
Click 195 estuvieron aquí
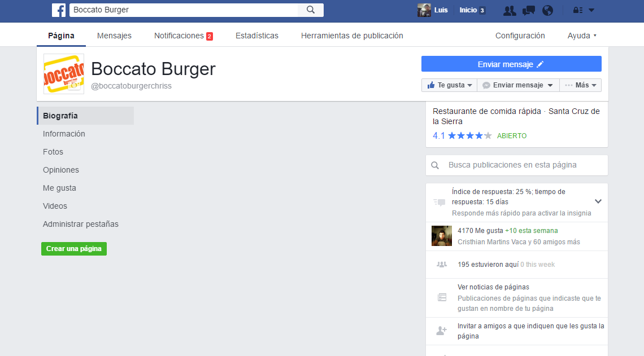click(488, 265)
